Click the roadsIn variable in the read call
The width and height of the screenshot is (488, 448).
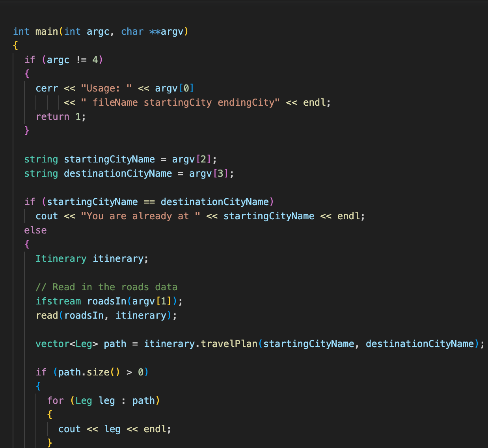[84, 315]
